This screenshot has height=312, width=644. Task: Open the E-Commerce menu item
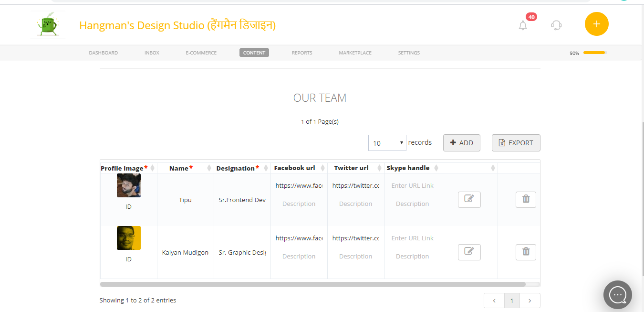coord(201,53)
